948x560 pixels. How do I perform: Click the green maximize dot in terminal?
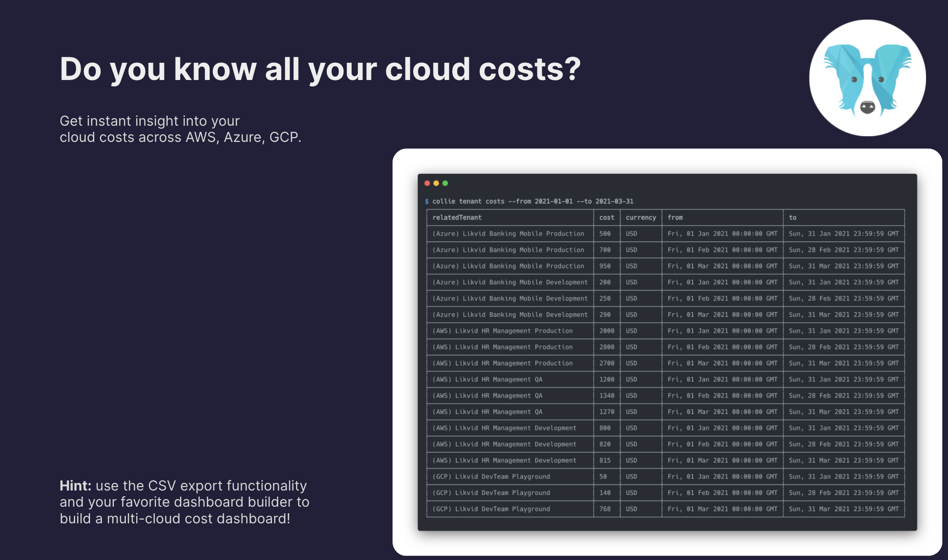click(x=445, y=183)
